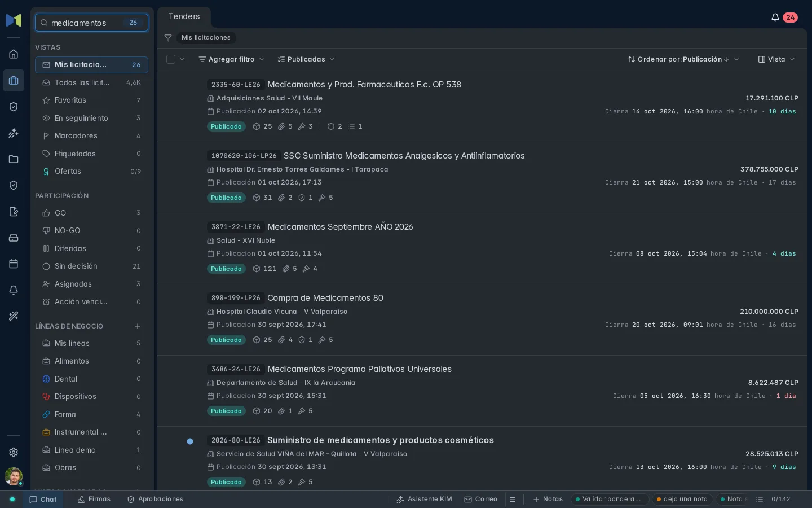Open the inbox tray icon in rail
Screen dimensions: 812x508
[14, 238]
